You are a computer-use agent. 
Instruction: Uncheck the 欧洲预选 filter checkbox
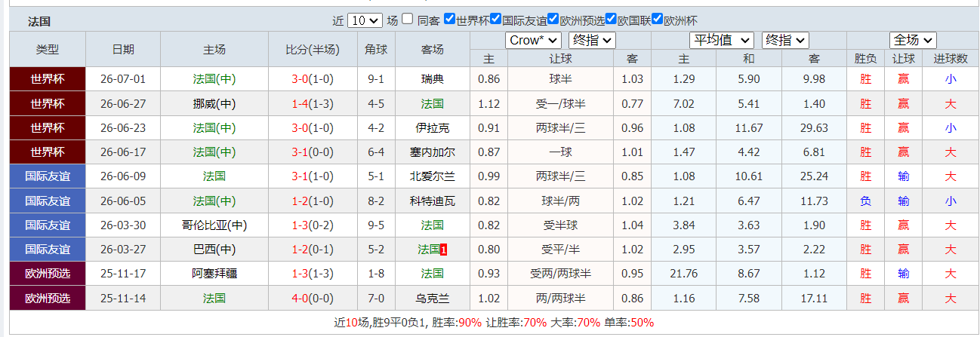[553, 20]
